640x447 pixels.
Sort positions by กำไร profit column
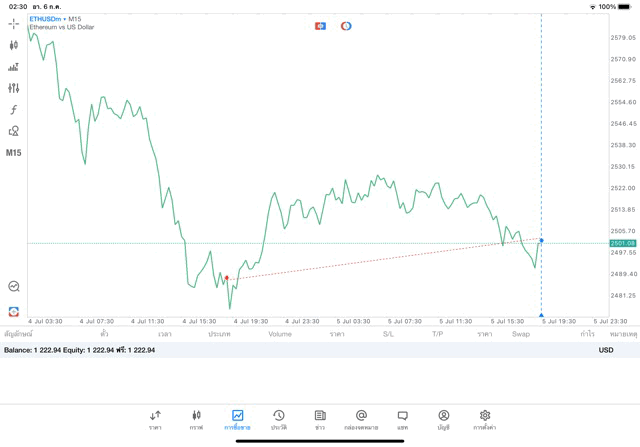coord(587,334)
